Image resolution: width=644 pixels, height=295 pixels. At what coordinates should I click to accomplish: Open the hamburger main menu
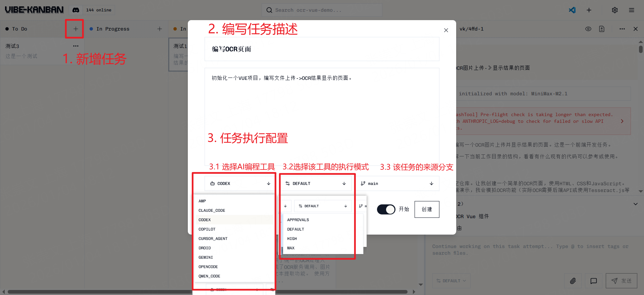(x=632, y=10)
